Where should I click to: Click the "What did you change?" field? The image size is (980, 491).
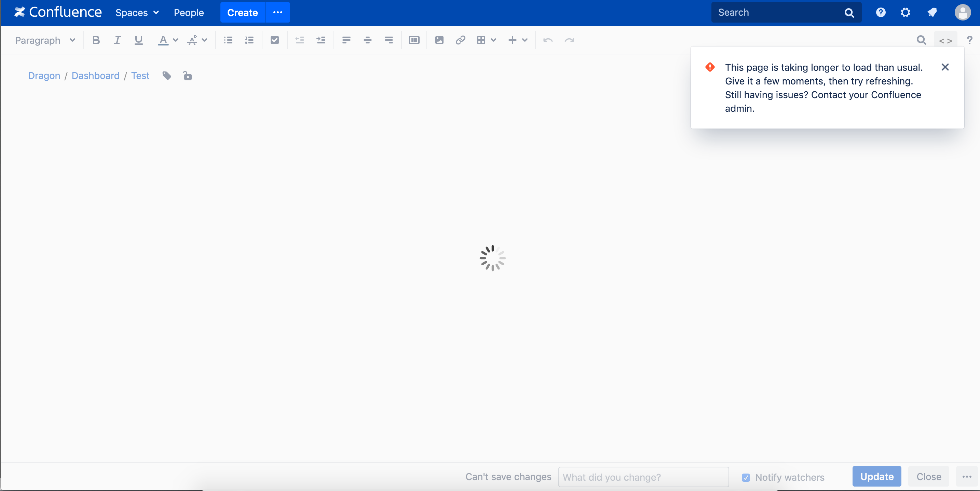(643, 477)
